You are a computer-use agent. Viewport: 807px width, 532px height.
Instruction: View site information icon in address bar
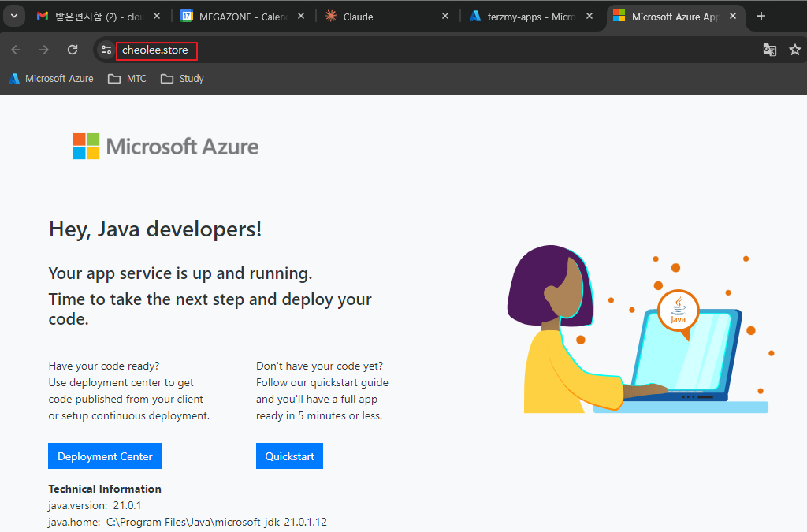(x=106, y=50)
